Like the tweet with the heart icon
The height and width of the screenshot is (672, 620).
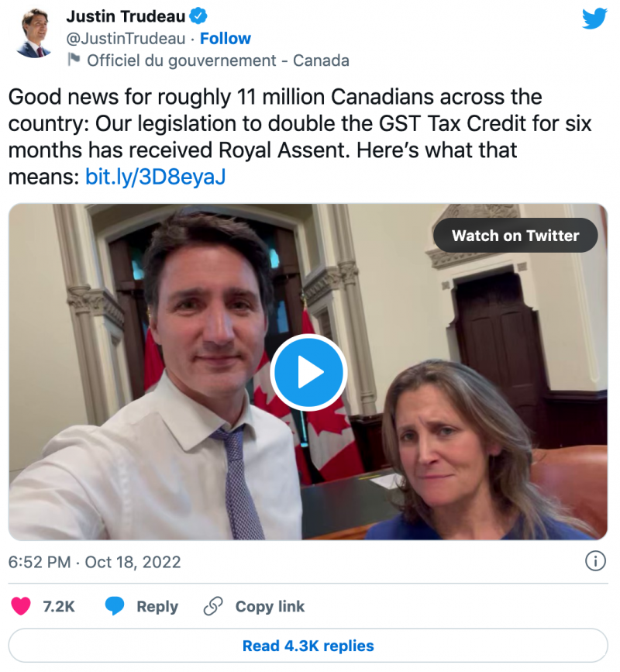click(x=21, y=606)
